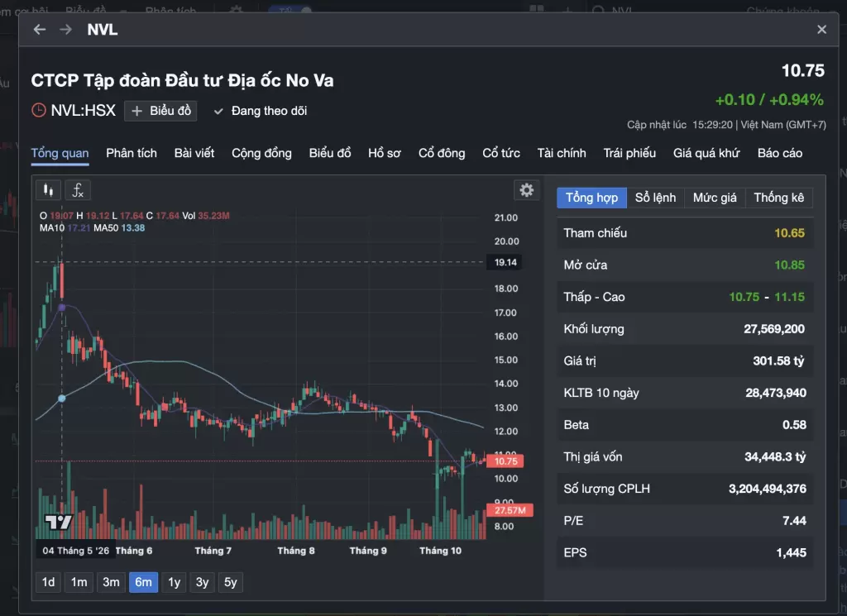Set chart range to 6m
The width and height of the screenshot is (847, 616).
[x=143, y=582]
